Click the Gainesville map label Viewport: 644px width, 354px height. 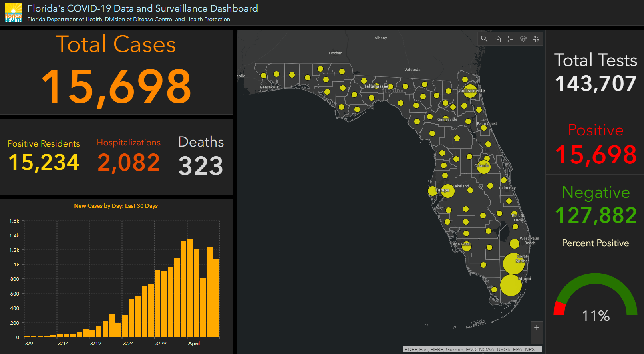pos(447,119)
